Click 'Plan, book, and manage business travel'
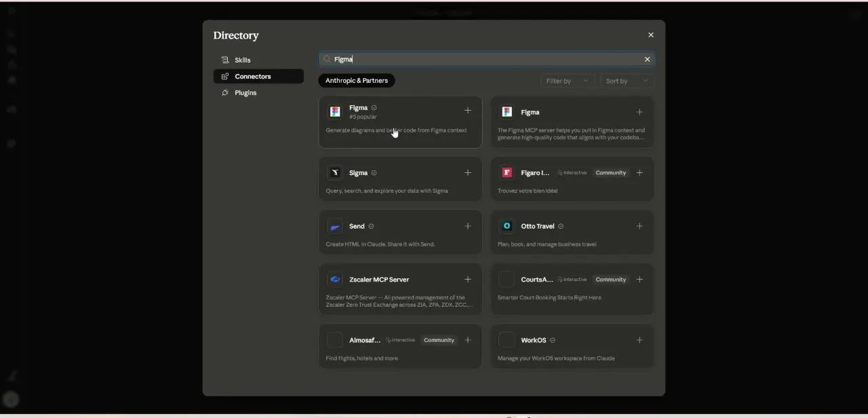This screenshot has width=868, height=418. click(x=547, y=244)
